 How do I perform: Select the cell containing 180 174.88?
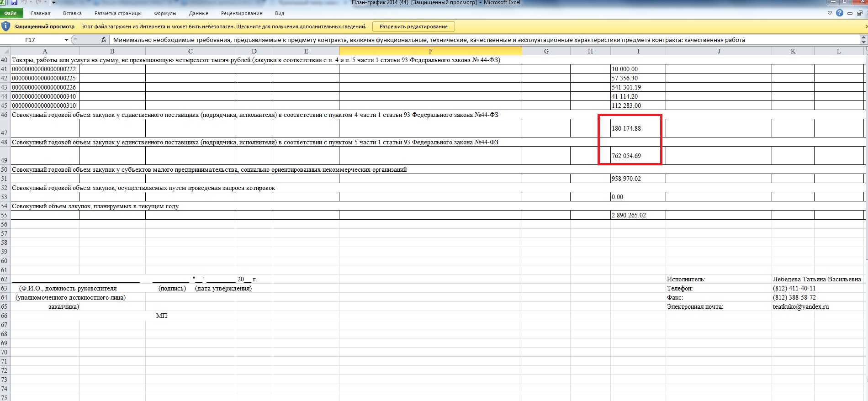[638, 128]
